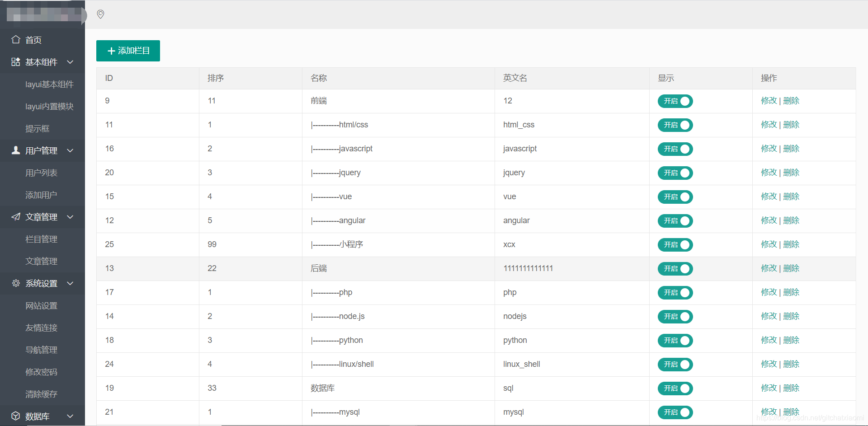Toggle display switch for mysql row
This screenshot has height=426, width=868.
point(675,412)
